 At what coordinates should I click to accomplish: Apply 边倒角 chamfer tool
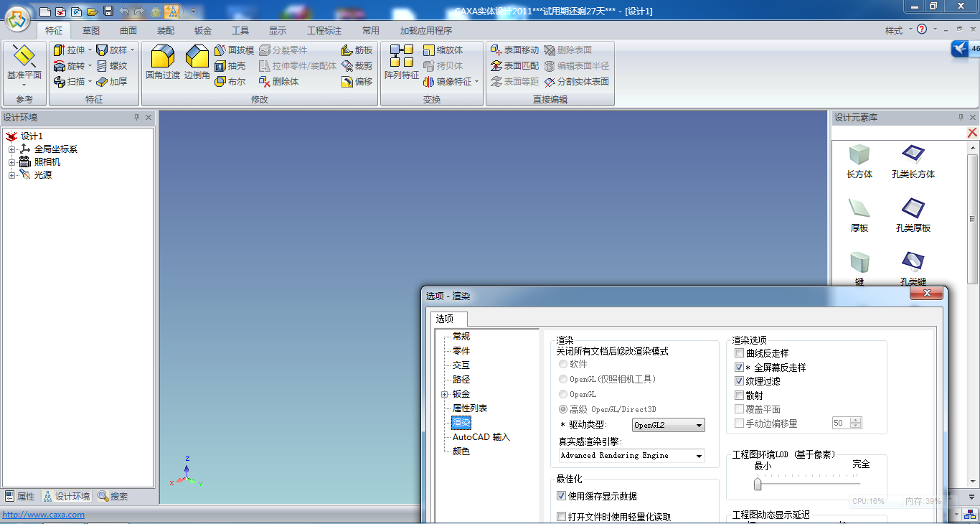(197, 62)
